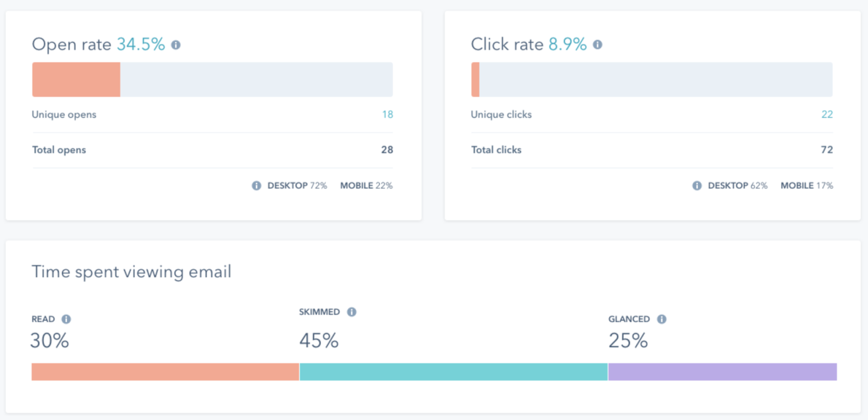Select the purple GLANCED bar segment
Screen dimensions: 868x420
point(723,372)
